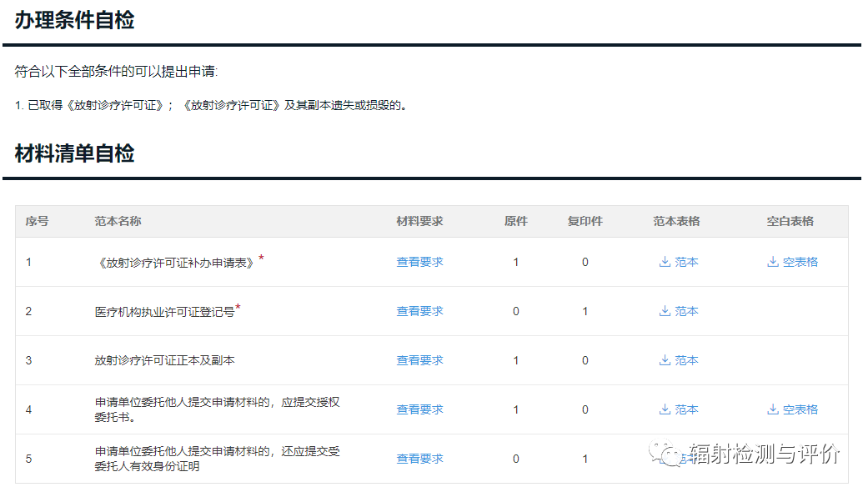Download the 范本 template in row 2
This screenshot has height=492, width=868.
[677, 310]
